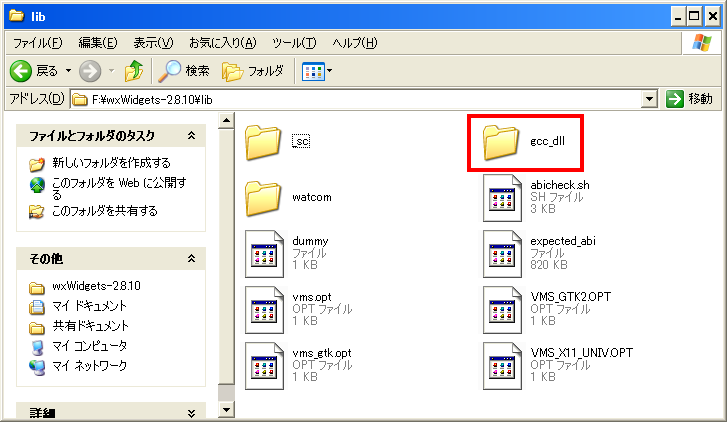Select the expected_abi file icon
This screenshot has height=422, width=727.
(502, 254)
